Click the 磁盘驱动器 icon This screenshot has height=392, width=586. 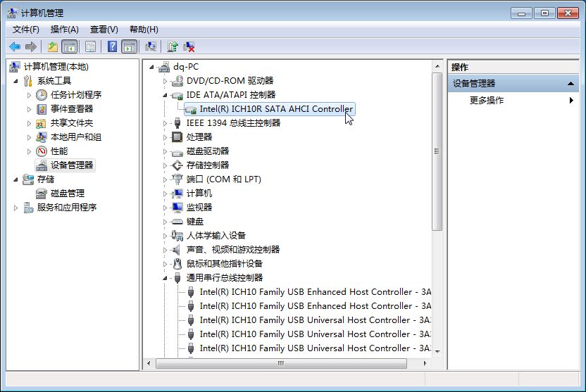(x=177, y=151)
